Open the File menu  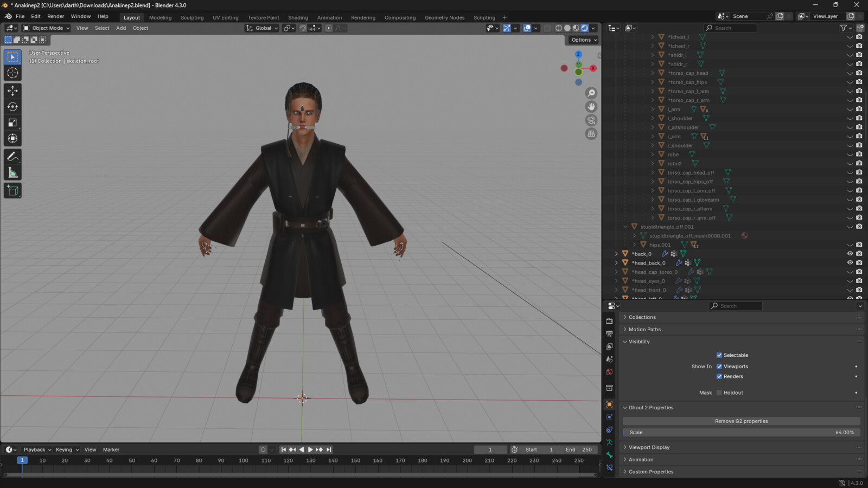(20, 16)
